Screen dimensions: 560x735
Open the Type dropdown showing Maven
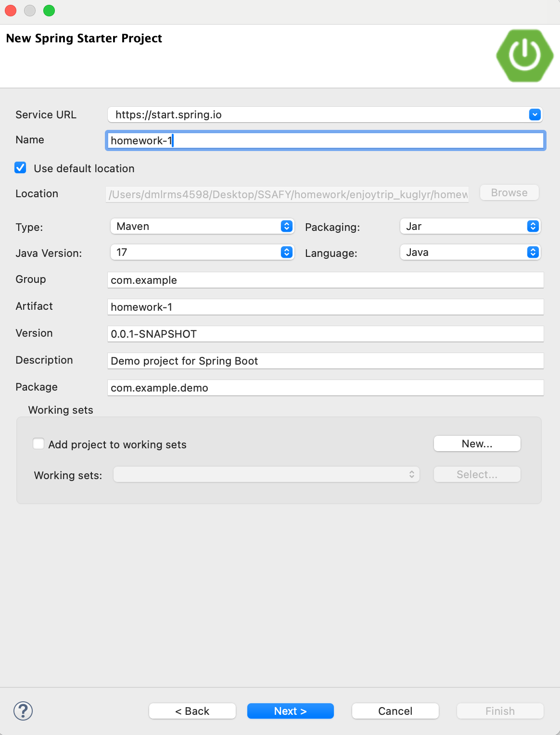[202, 226]
